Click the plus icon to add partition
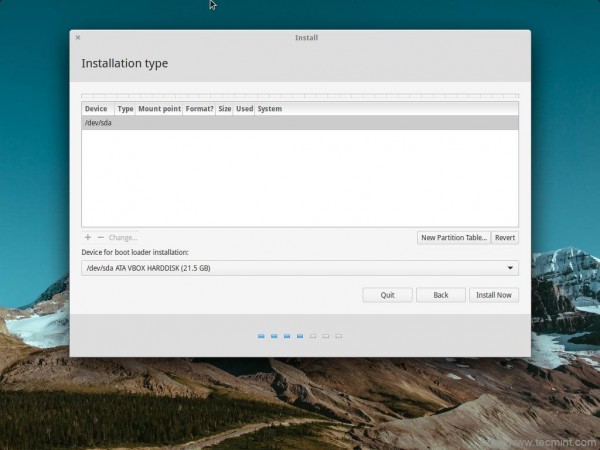600x450 pixels. (x=88, y=237)
